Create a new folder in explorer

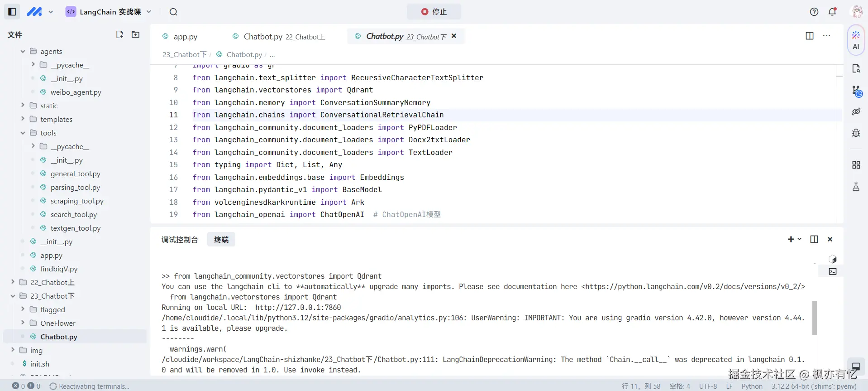pos(135,34)
